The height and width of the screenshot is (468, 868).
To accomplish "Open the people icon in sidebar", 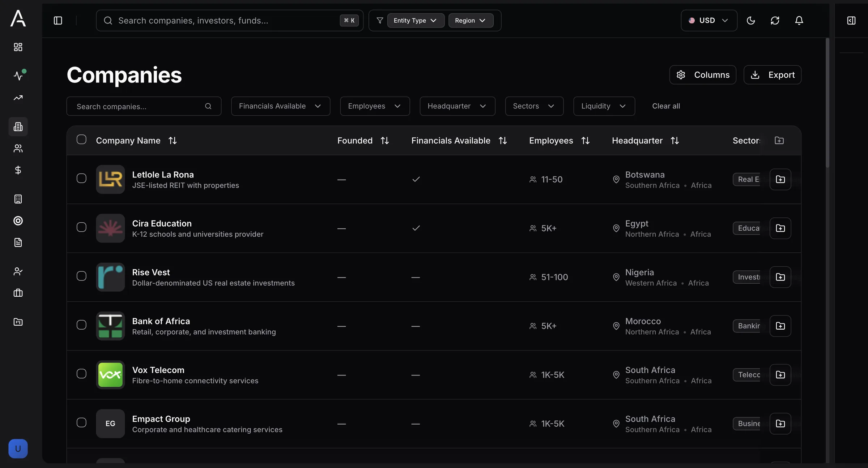I will 18,148.
